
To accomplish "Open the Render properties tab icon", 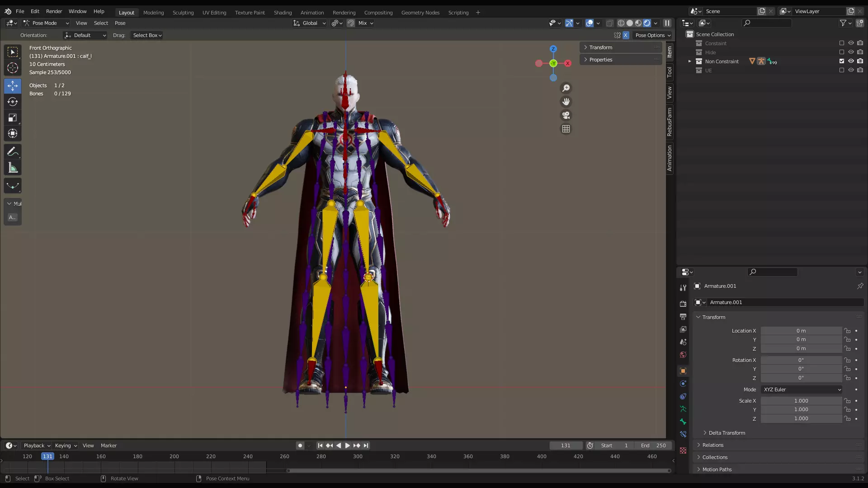I will click(x=683, y=304).
